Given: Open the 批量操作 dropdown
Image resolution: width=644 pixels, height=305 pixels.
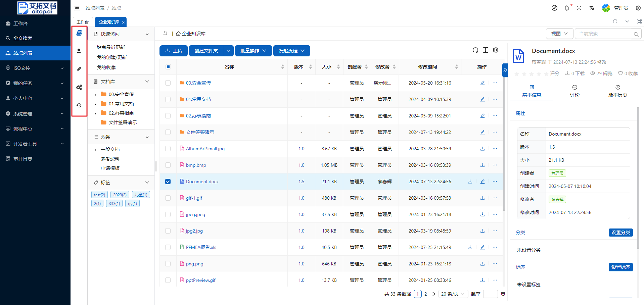Looking at the screenshot, I should [x=253, y=51].
